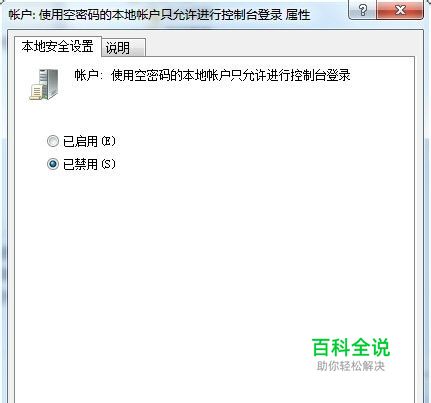Click the (E) accelerator hint of 已启用

point(108,141)
